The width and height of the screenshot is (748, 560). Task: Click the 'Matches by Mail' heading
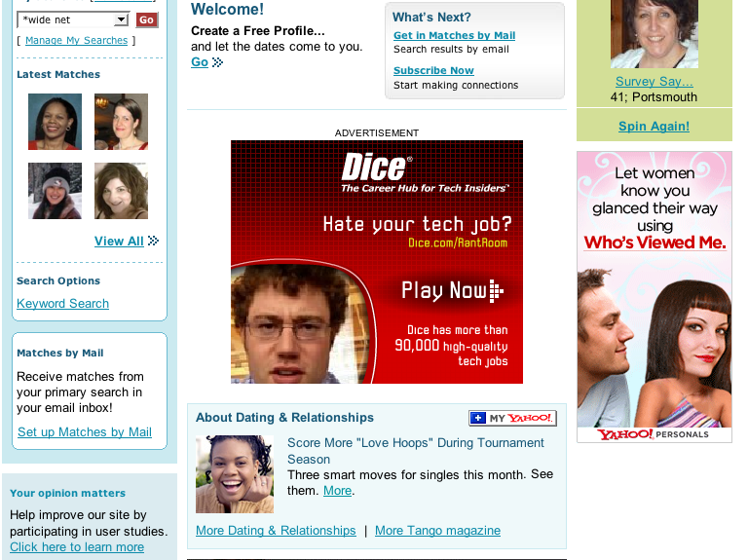pos(60,353)
